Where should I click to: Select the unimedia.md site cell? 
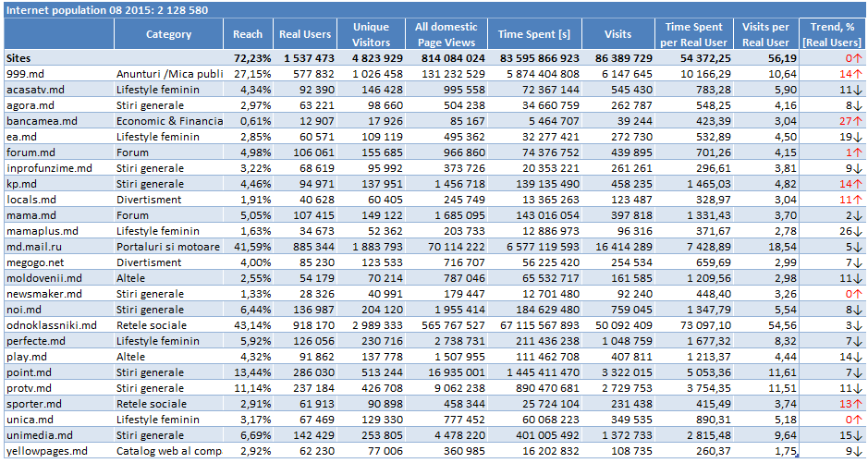[x=58, y=435]
